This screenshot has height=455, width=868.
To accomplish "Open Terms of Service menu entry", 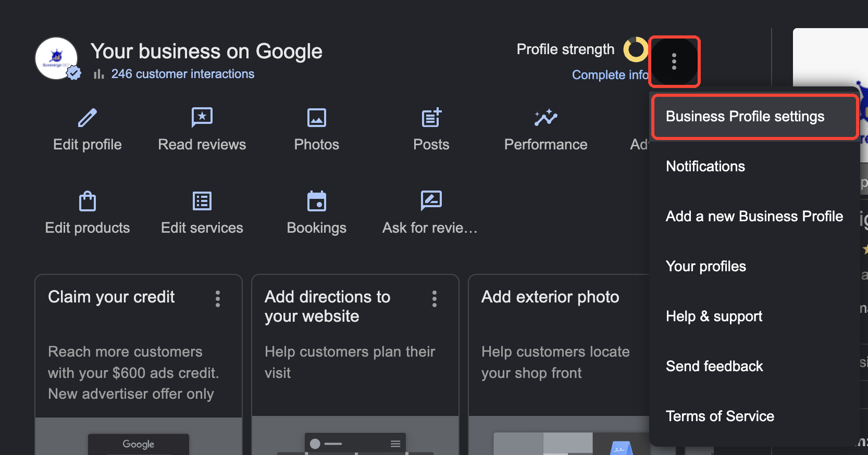I will pos(754,416).
